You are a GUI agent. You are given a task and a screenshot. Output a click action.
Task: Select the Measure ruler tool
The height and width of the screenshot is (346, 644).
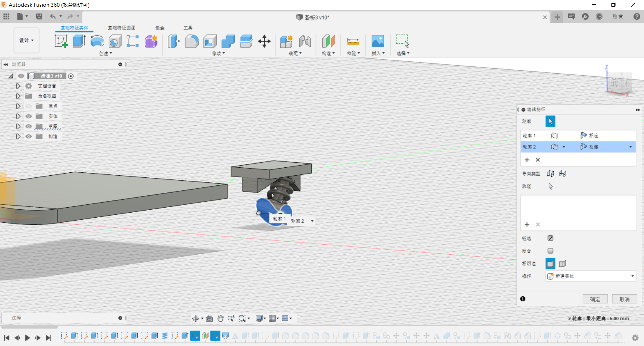(353, 41)
